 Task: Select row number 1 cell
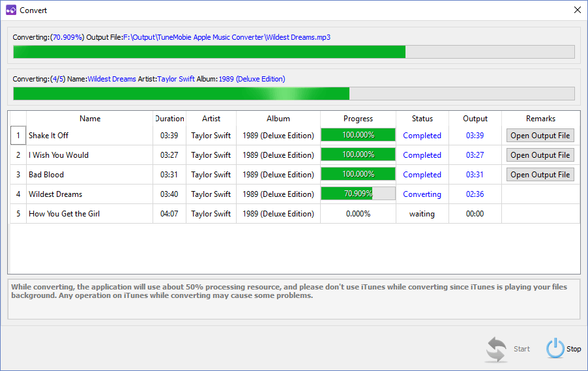18,136
